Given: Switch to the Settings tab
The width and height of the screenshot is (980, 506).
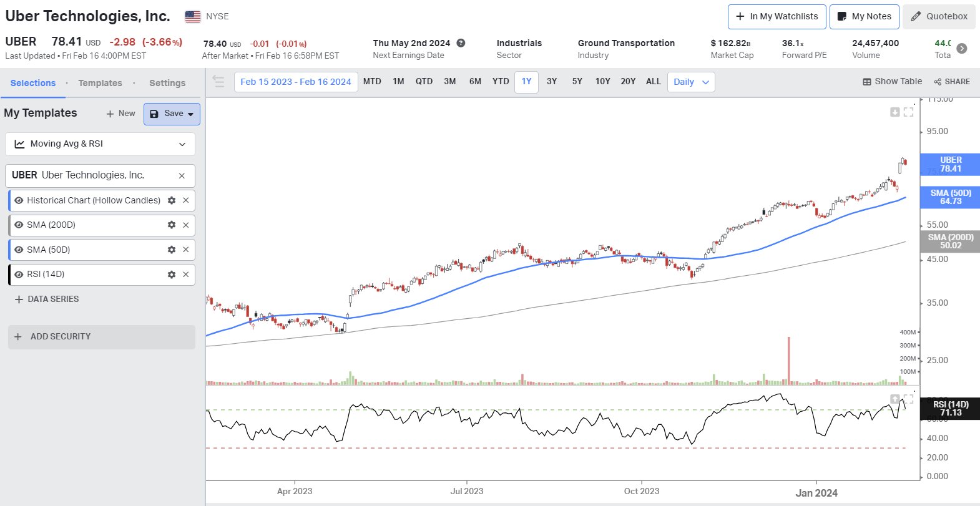Looking at the screenshot, I should coord(167,83).
